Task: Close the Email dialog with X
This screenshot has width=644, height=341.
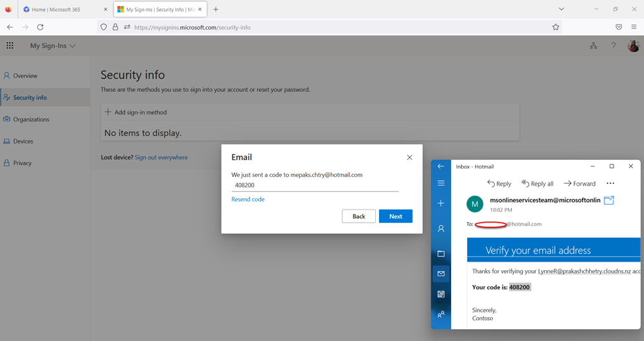Action: (x=410, y=157)
